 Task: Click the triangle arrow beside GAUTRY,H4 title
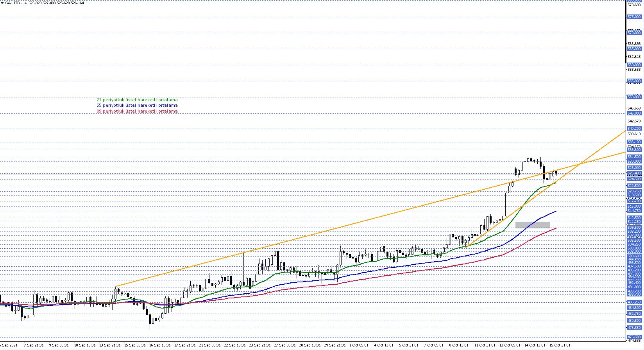2,3
